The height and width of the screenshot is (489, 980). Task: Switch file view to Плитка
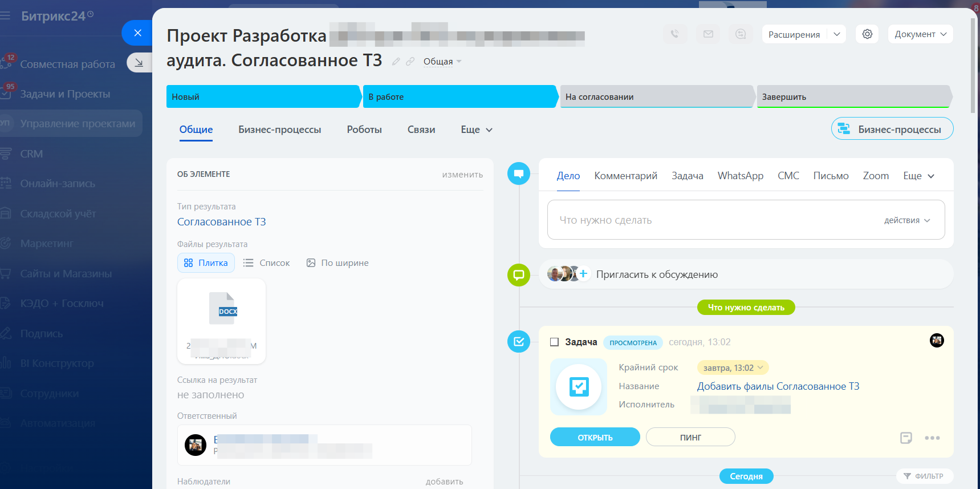(x=206, y=263)
